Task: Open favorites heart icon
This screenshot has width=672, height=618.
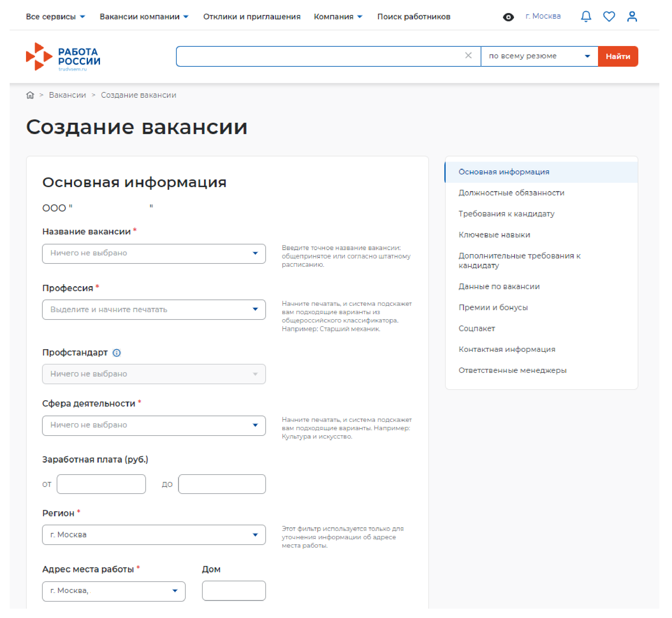Action: pos(609,17)
